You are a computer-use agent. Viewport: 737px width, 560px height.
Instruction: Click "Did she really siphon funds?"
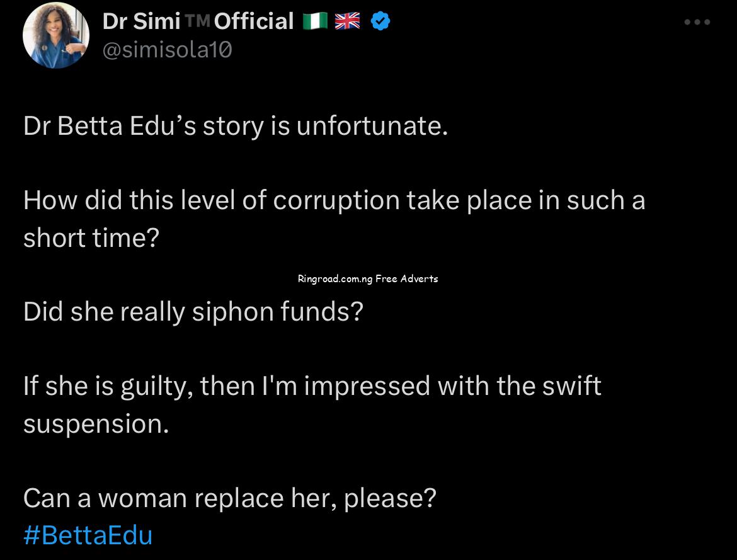[x=193, y=312]
